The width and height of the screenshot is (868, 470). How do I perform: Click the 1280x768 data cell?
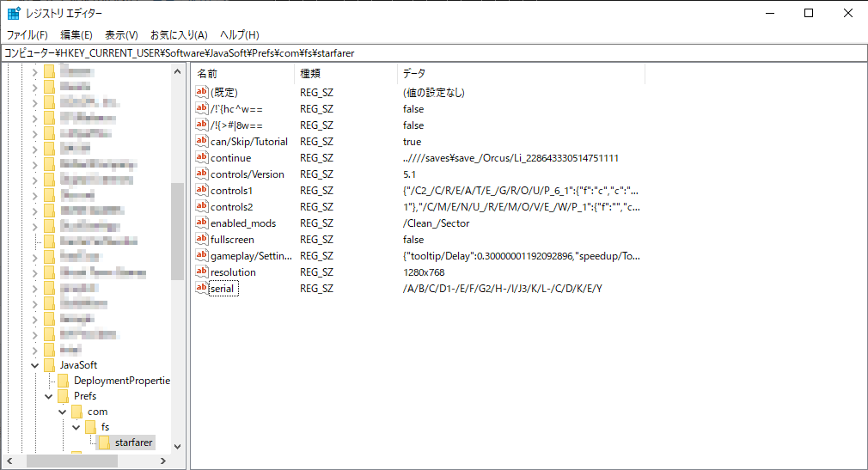[x=424, y=272]
